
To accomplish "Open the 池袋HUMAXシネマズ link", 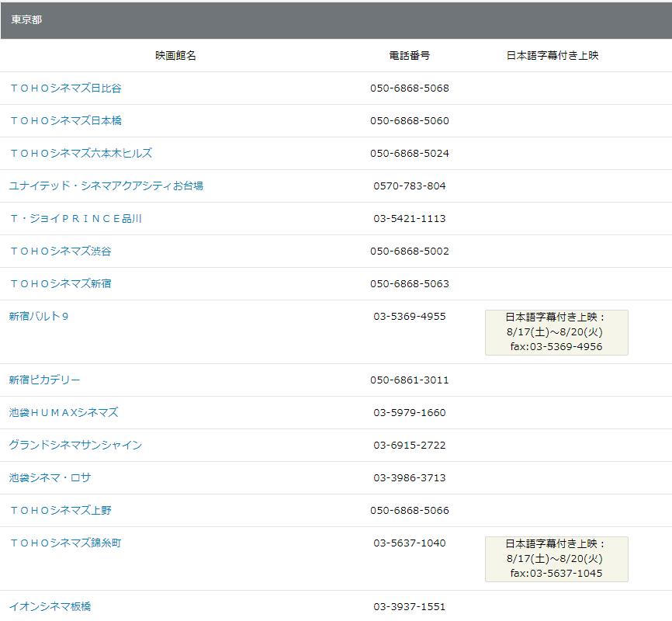I will pos(64,412).
